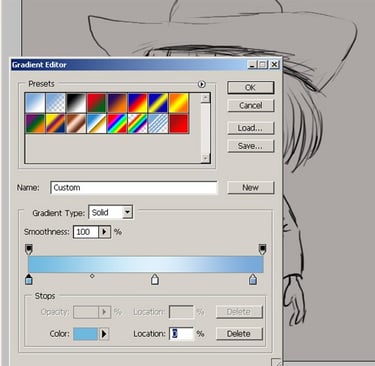The image size is (375, 366).
Task: Select the left opacity stop above gradient
Action: point(29,249)
